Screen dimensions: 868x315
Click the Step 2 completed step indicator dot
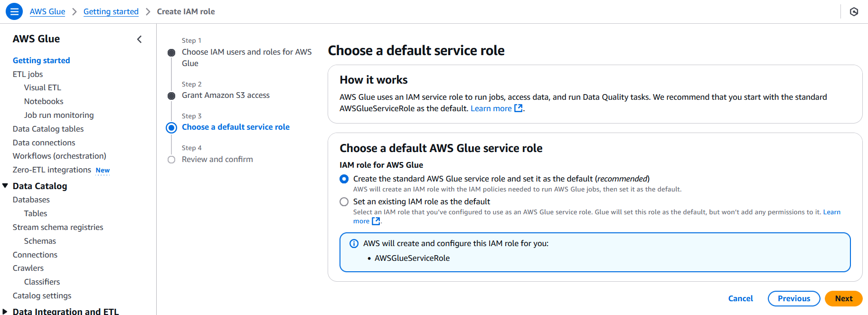click(171, 96)
